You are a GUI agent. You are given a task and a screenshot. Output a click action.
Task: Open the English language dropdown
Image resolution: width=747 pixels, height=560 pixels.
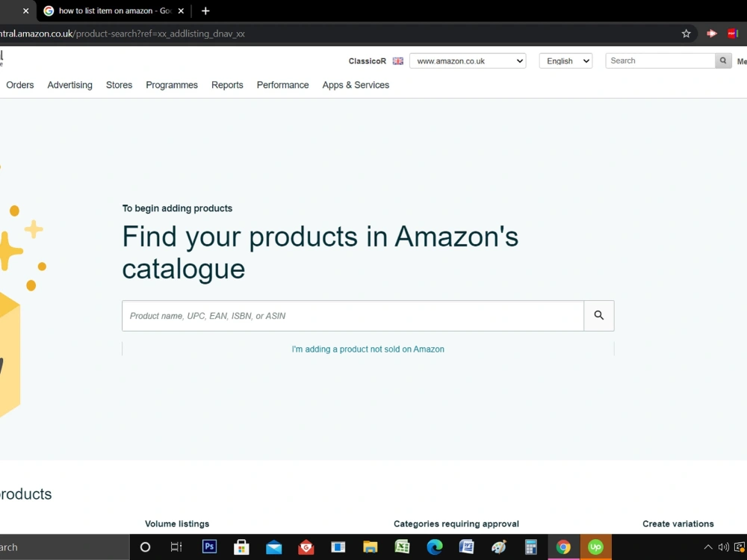(x=565, y=61)
